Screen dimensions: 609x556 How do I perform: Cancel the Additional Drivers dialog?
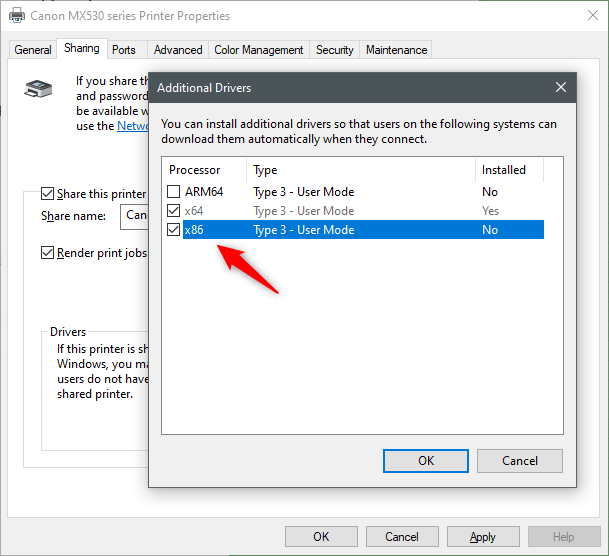[x=520, y=461]
